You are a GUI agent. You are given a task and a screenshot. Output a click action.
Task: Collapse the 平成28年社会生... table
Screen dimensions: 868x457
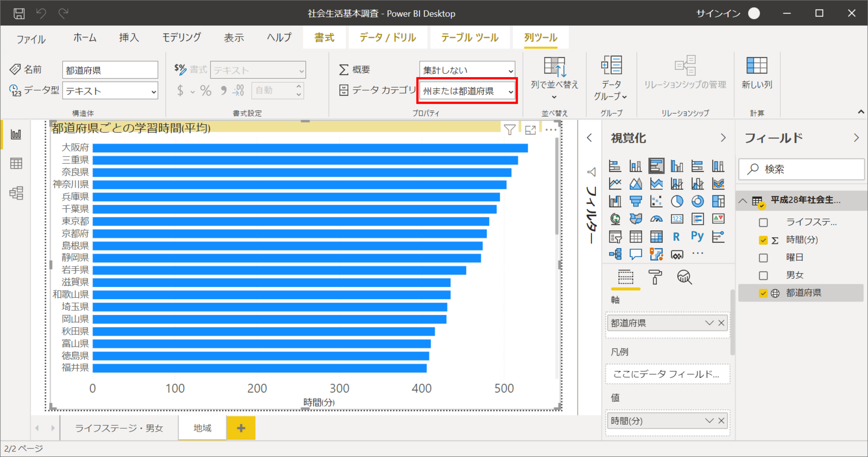(742, 201)
